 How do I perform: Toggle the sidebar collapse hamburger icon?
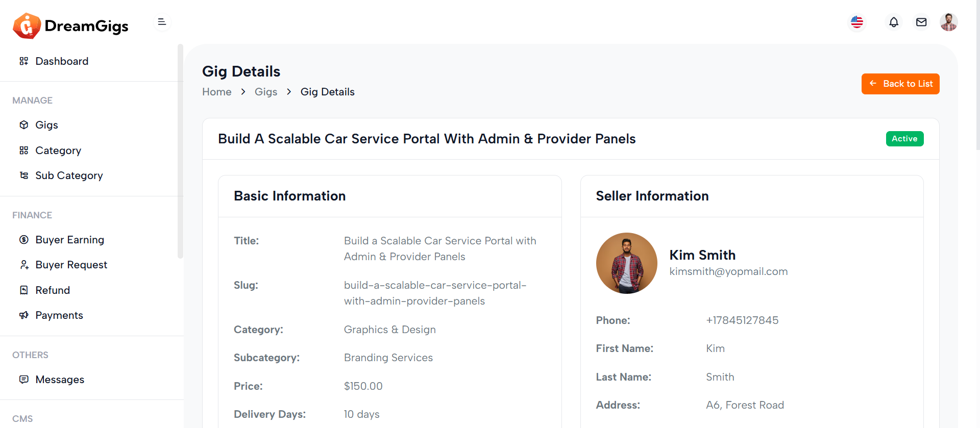(162, 22)
